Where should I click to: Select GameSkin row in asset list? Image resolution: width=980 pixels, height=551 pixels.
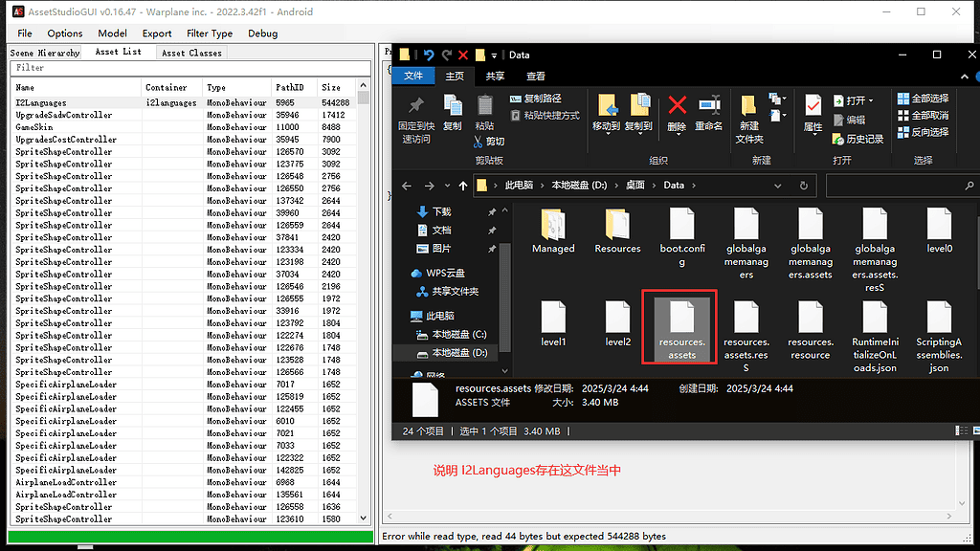(183, 127)
